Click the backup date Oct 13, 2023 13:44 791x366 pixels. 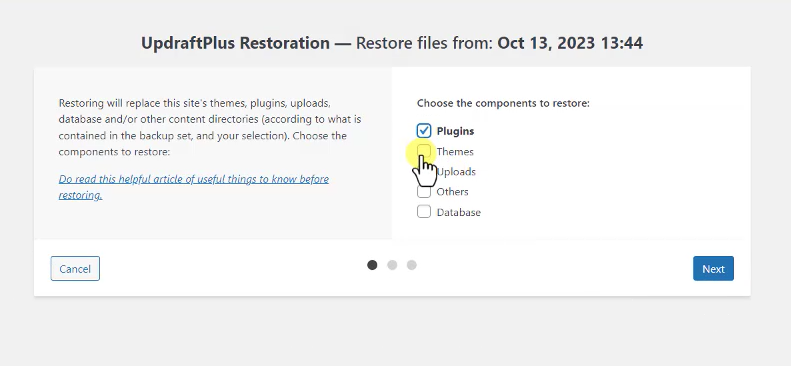point(570,43)
